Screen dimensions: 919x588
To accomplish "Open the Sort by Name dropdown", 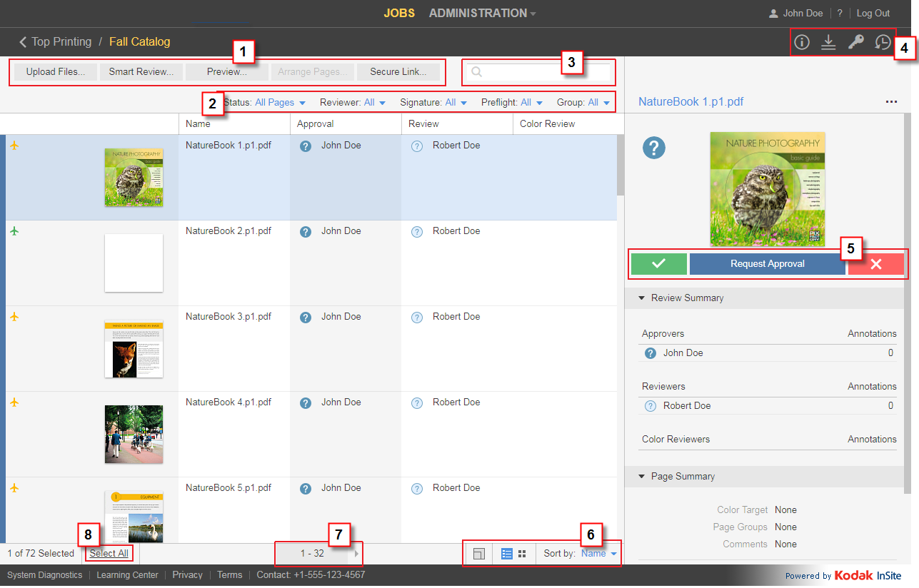I will (598, 554).
